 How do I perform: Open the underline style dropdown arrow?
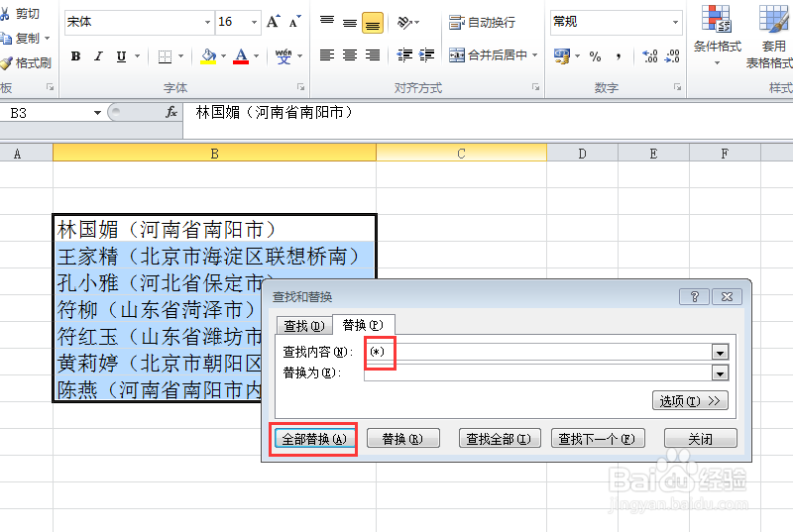point(137,56)
